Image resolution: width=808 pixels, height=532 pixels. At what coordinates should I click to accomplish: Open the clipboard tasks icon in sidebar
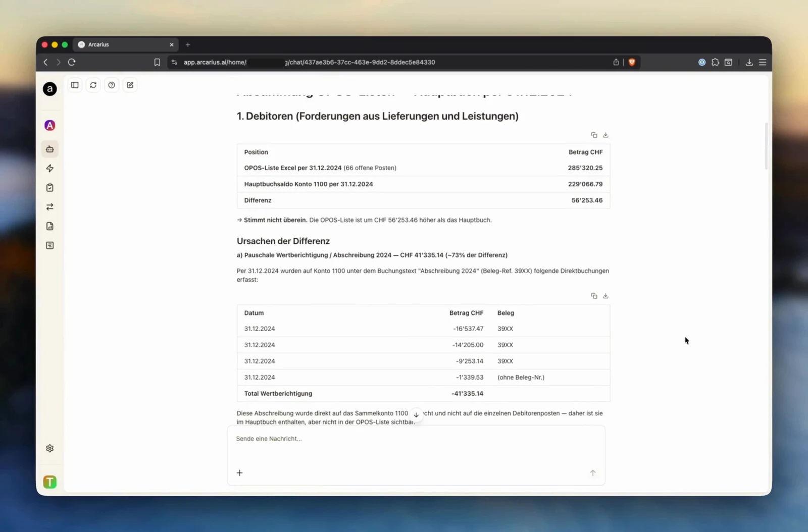50,188
